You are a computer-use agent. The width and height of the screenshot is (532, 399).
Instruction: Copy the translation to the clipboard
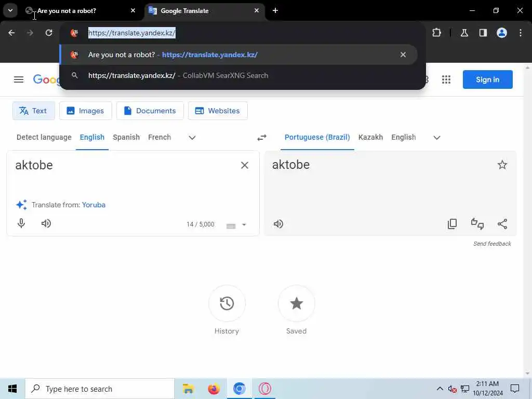point(453,224)
